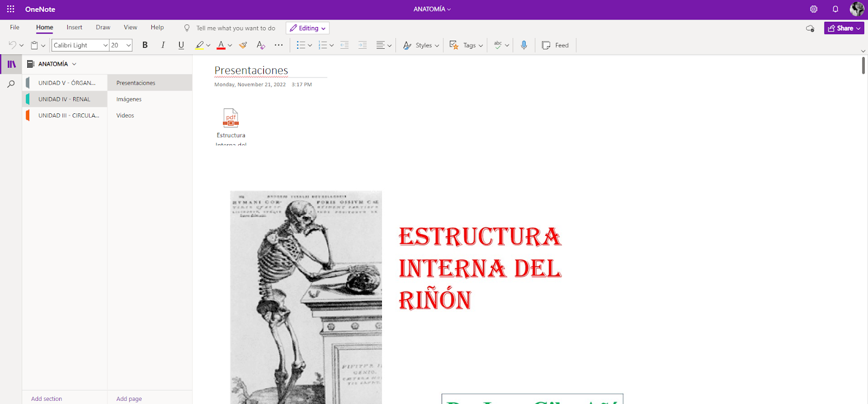868x404 pixels.
Task: Open the app launcher waffle icon
Action: tap(10, 9)
